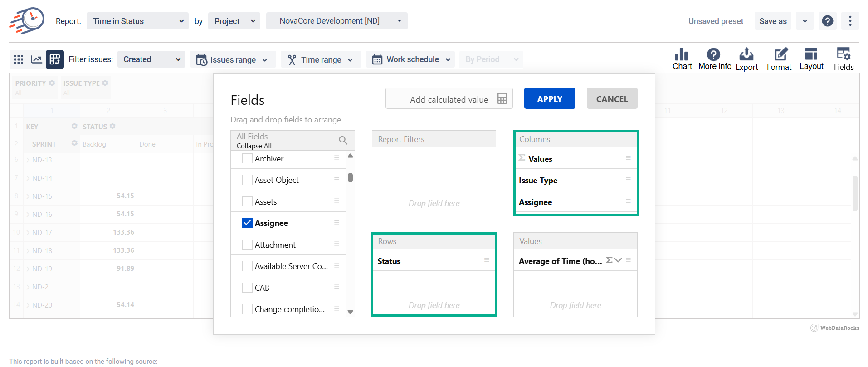Click the Collapse All link

254,146
